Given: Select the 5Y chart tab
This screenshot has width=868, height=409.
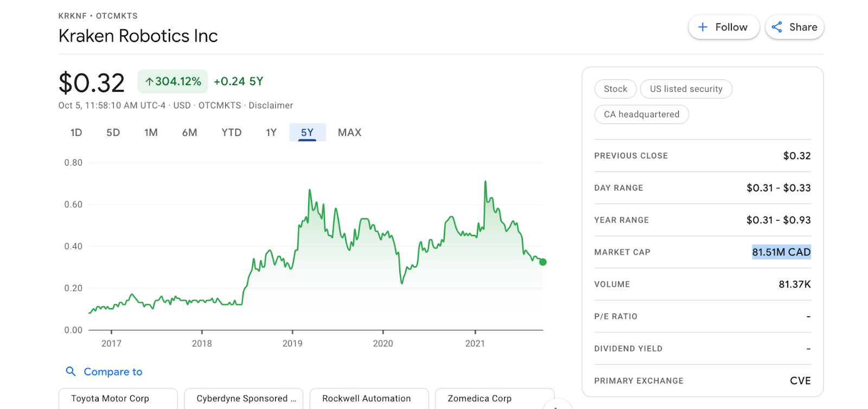Looking at the screenshot, I should click(307, 132).
